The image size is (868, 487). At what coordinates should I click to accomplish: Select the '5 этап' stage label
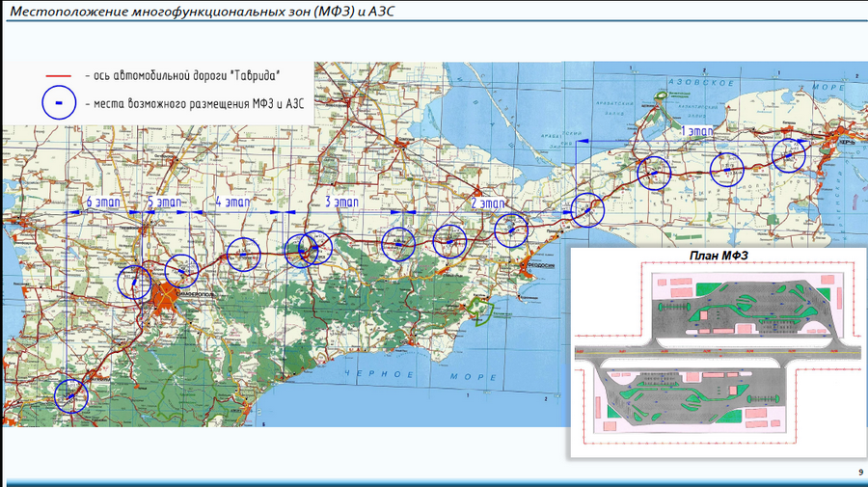tap(164, 203)
